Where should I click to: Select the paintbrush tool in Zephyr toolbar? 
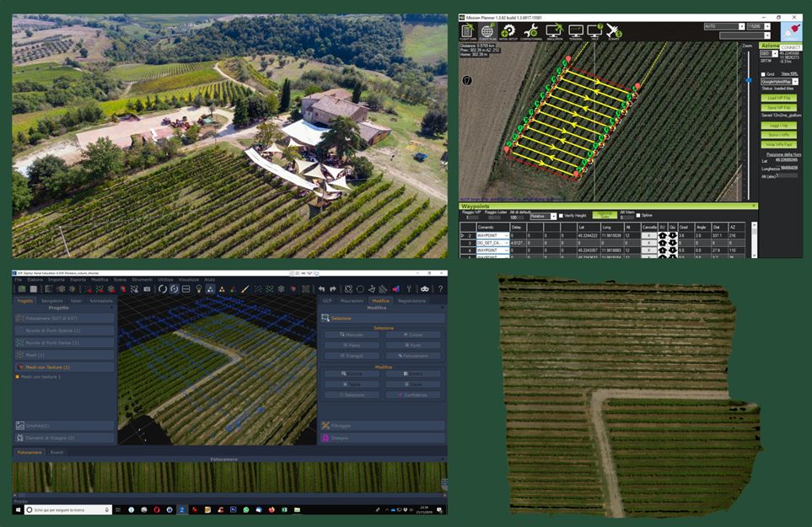point(245,289)
